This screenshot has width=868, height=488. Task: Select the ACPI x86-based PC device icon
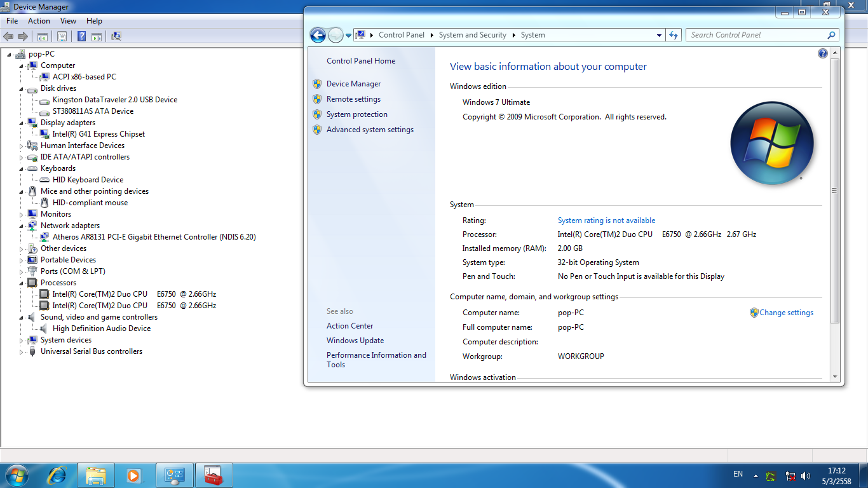point(44,77)
